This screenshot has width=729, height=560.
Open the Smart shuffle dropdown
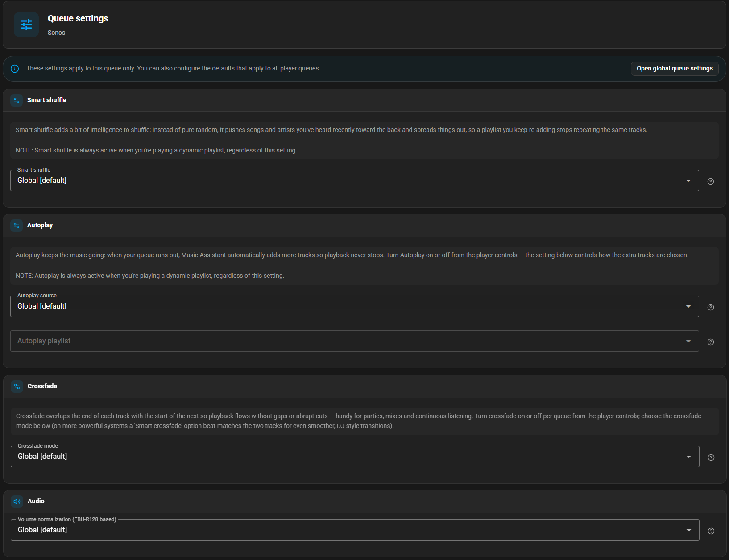pos(355,181)
